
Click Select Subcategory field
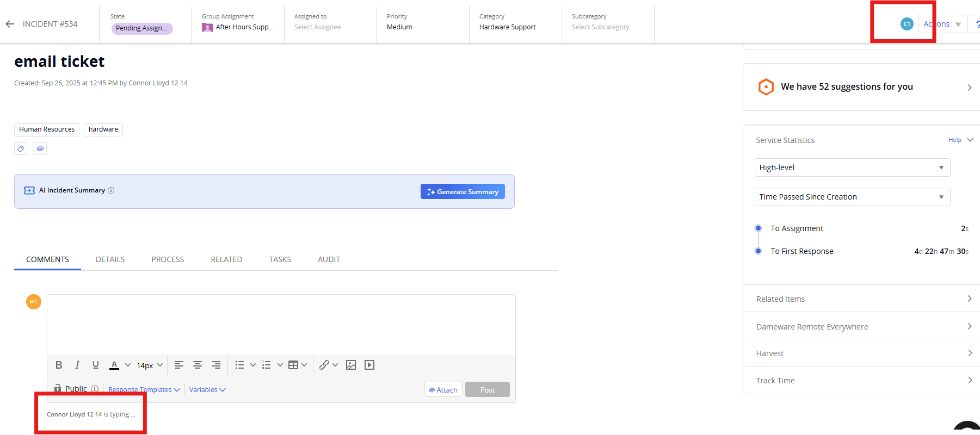(x=601, y=27)
